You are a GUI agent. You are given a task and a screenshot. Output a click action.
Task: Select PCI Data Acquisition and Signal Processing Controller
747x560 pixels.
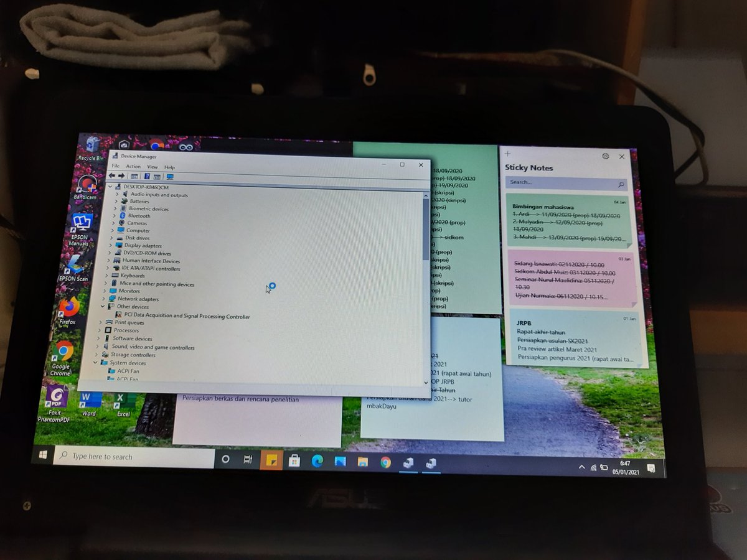(182, 317)
